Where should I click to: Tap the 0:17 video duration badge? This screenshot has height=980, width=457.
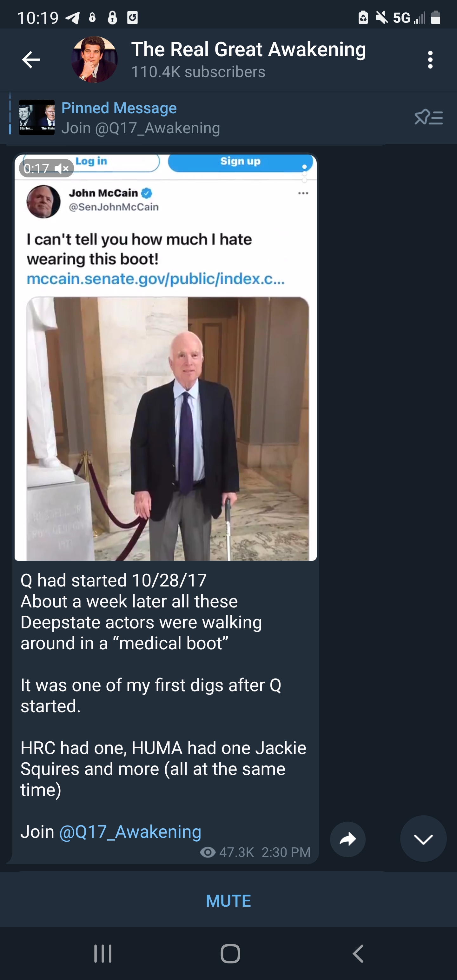36,169
